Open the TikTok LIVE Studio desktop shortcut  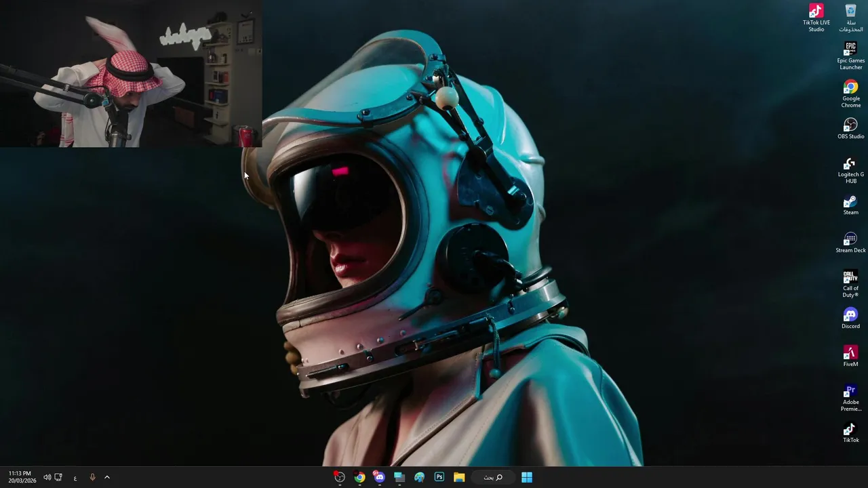pos(816,18)
